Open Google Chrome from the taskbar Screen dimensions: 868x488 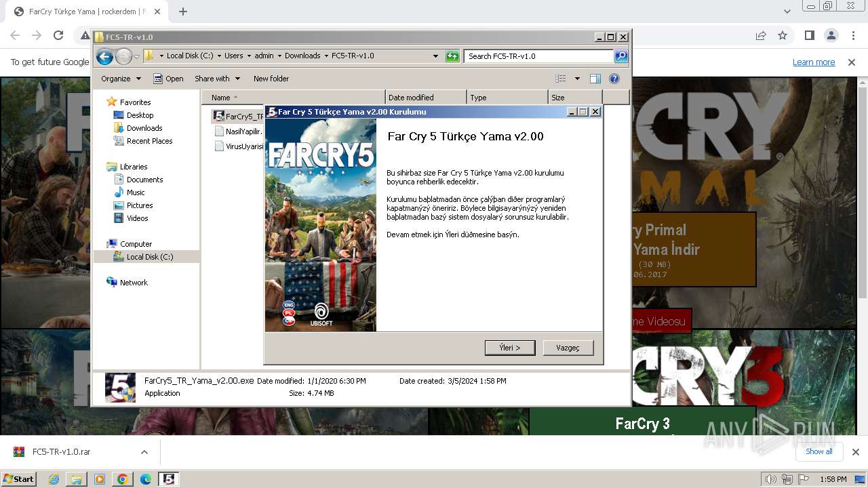(x=123, y=479)
